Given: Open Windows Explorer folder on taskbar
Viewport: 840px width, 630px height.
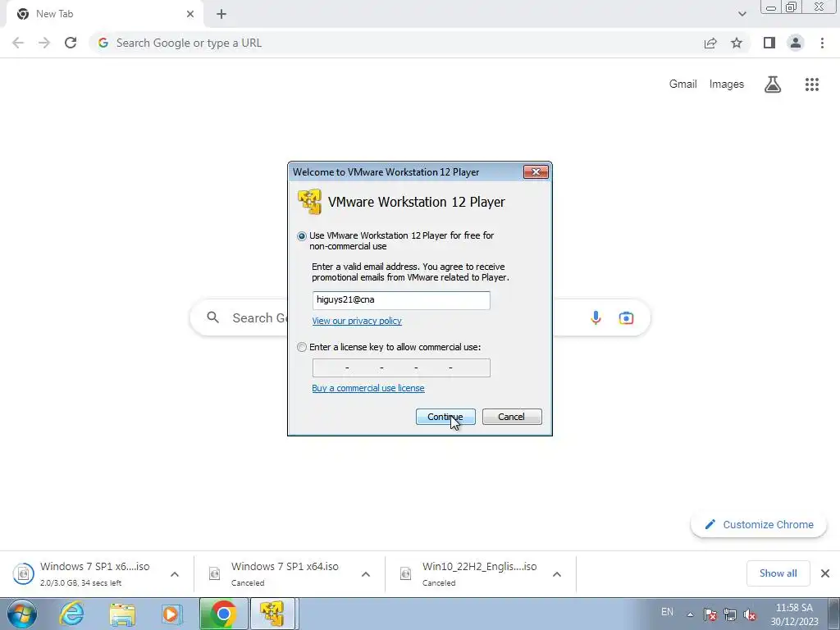Looking at the screenshot, I should point(122,614).
